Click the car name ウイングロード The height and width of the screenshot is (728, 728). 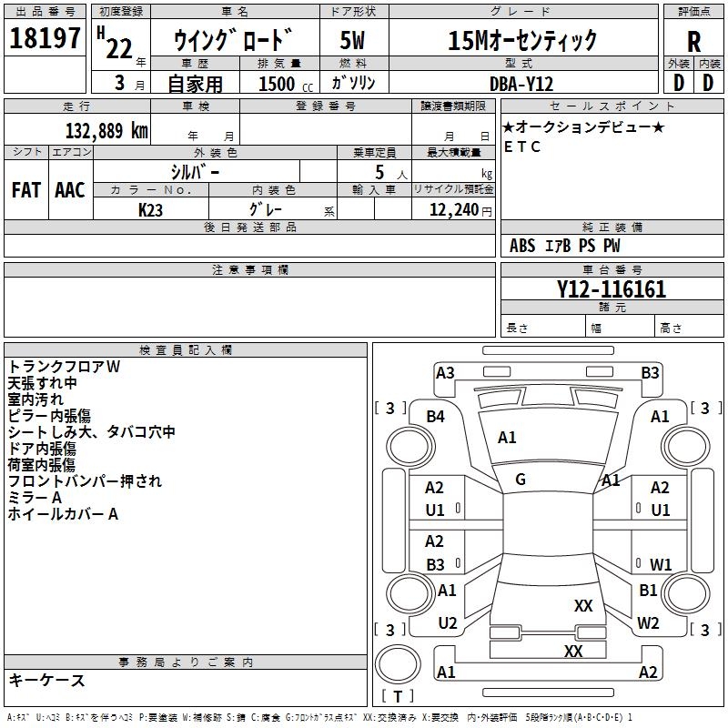tap(234, 40)
